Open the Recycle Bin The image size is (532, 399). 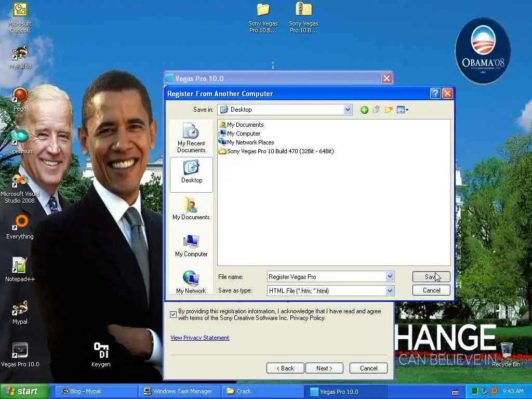click(x=506, y=355)
